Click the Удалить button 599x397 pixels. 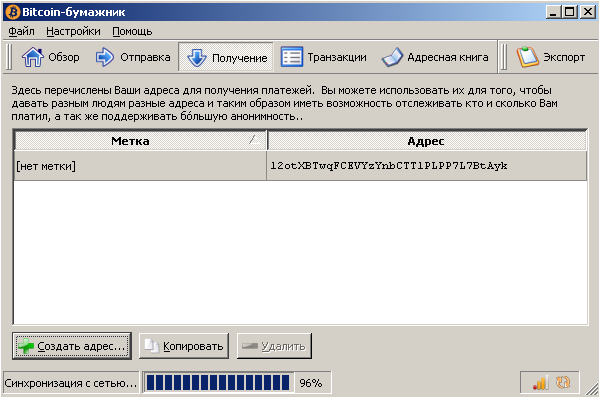click(274, 346)
